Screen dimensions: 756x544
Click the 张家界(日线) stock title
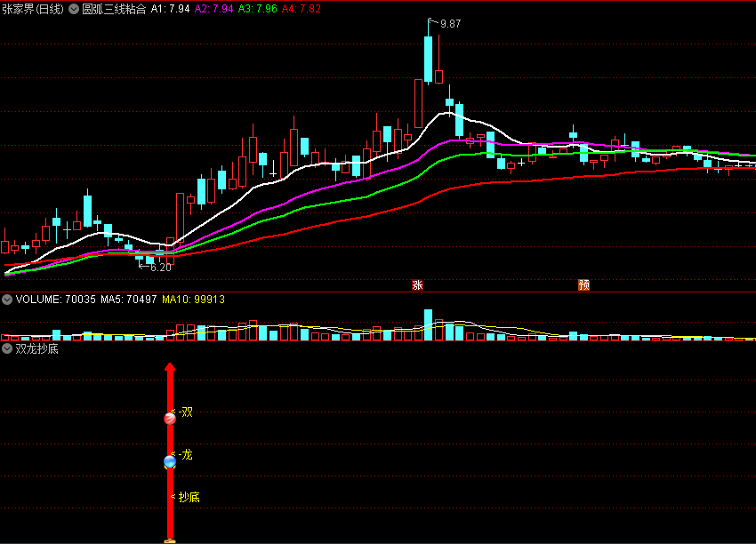(x=33, y=9)
